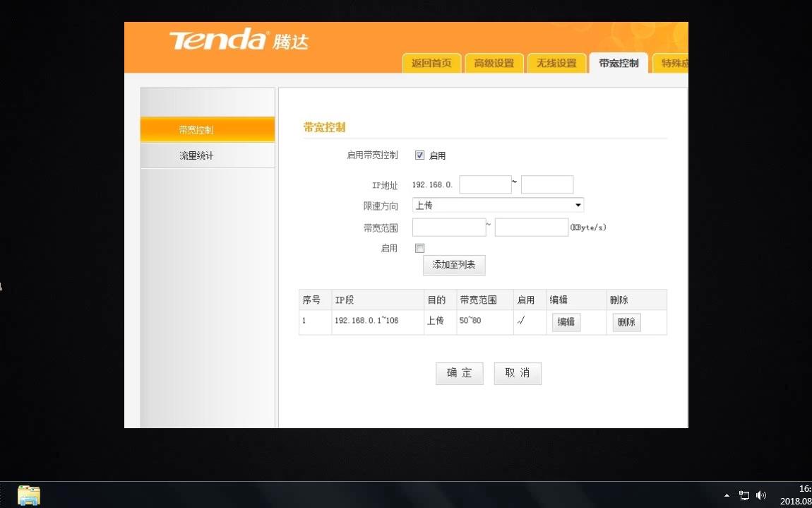Select 流量统计 in the sidebar
The height and width of the screenshot is (508, 812).
tap(196, 155)
